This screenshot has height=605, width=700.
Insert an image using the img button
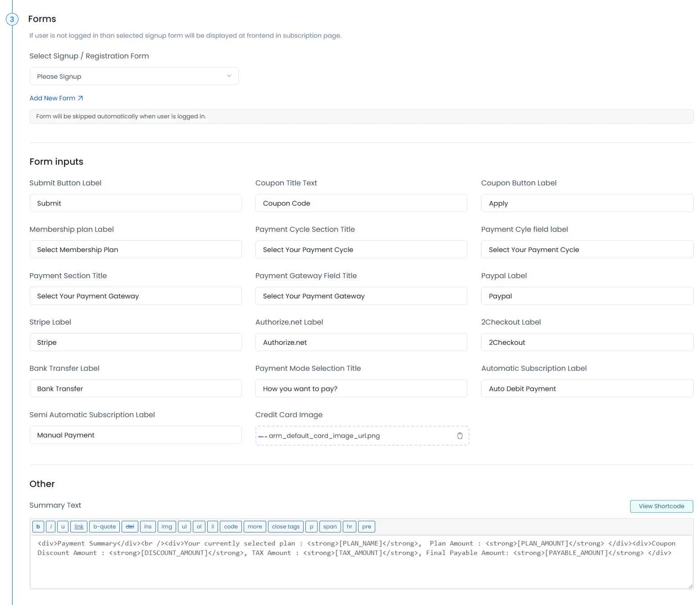pyautogui.click(x=167, y=526)
